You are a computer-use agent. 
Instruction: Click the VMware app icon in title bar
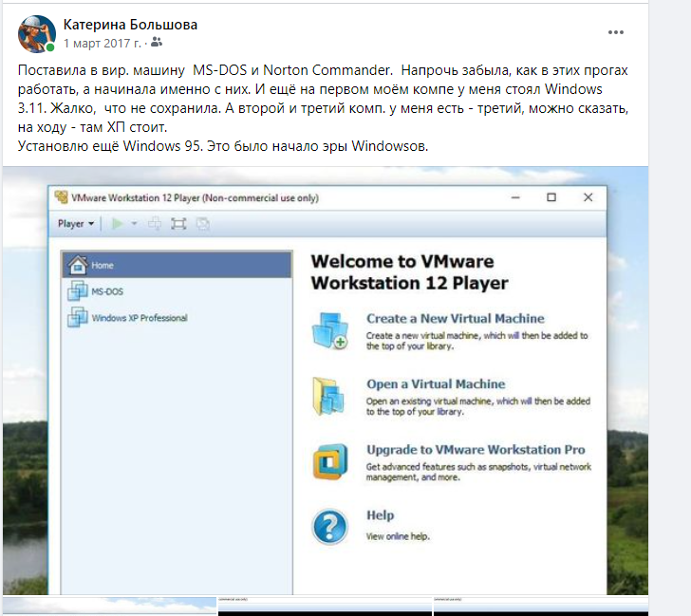[x=62, y=197]
